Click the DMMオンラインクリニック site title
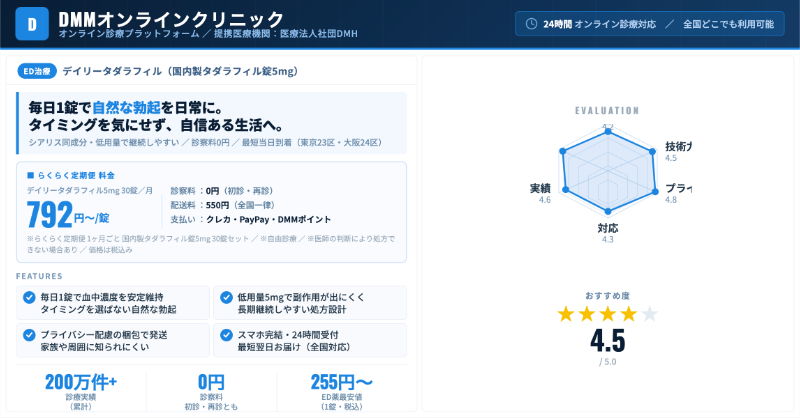This screenshot has height=418, width=800. click(x=171, y=19)
